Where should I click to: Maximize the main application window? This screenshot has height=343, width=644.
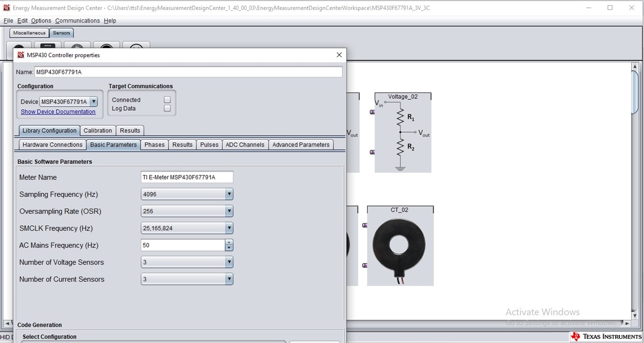click(x=610, y=8)
